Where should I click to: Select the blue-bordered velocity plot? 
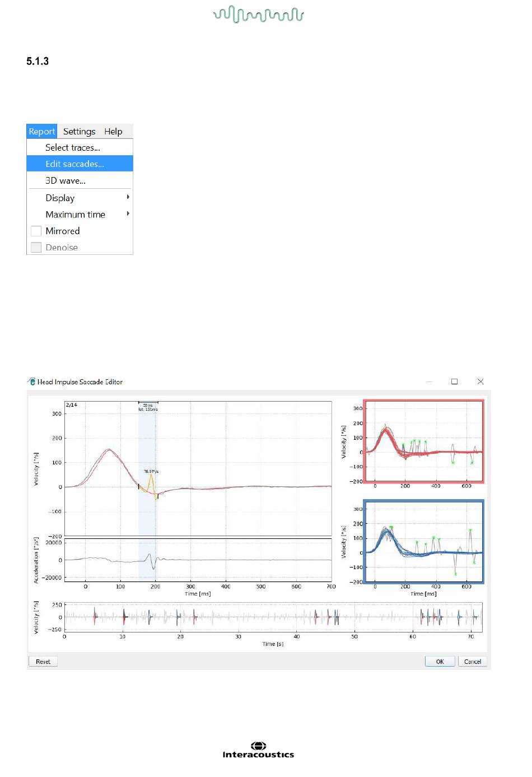423,542
